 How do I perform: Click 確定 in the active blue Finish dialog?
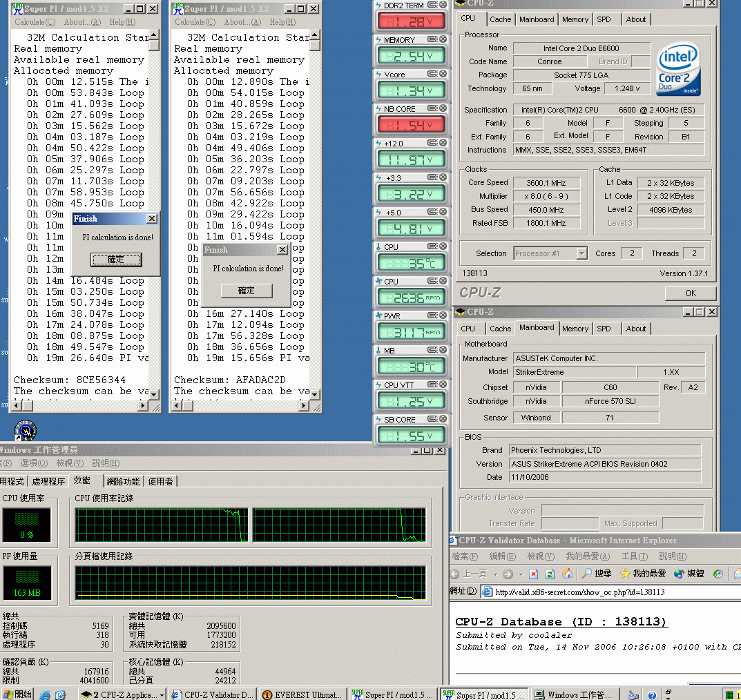(116, 260)
